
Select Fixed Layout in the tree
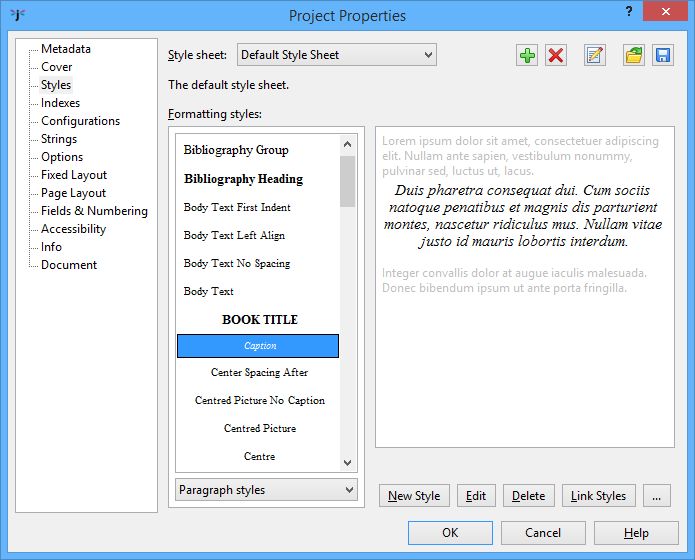pos(74,175)
